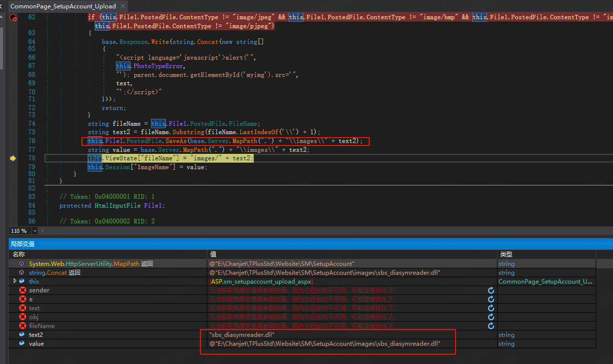This screenshot has width=613, height=364.
Task: Click the 类型 column header
Action: click(x=506, y=255)
